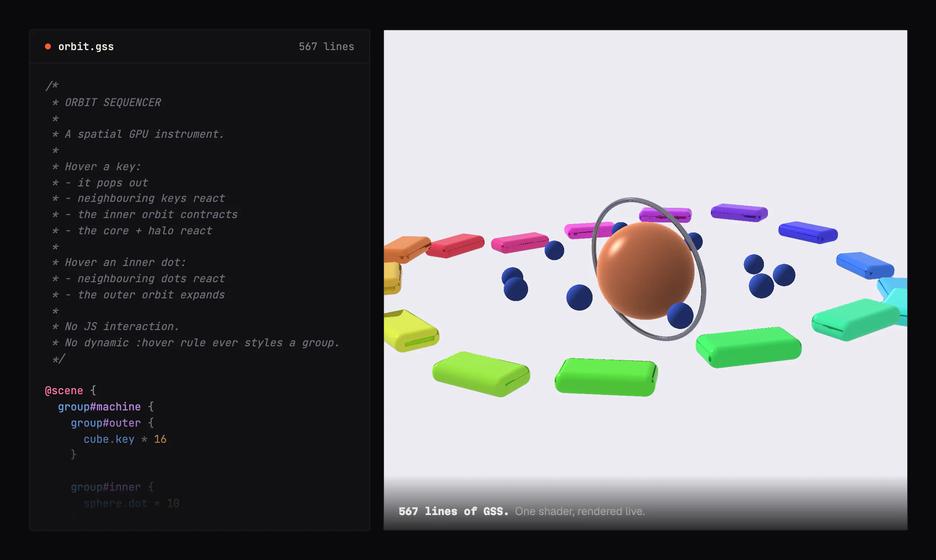The image size is (936, 560).
Task: Click the 'One shader, rendered live.' caption
Action: pos(580,511)
